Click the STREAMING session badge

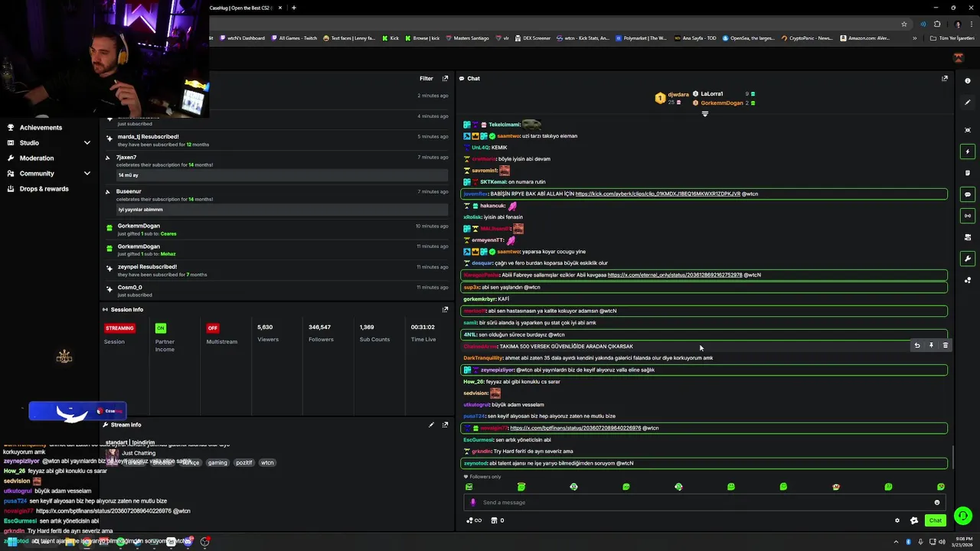click(x=119, y=328)
